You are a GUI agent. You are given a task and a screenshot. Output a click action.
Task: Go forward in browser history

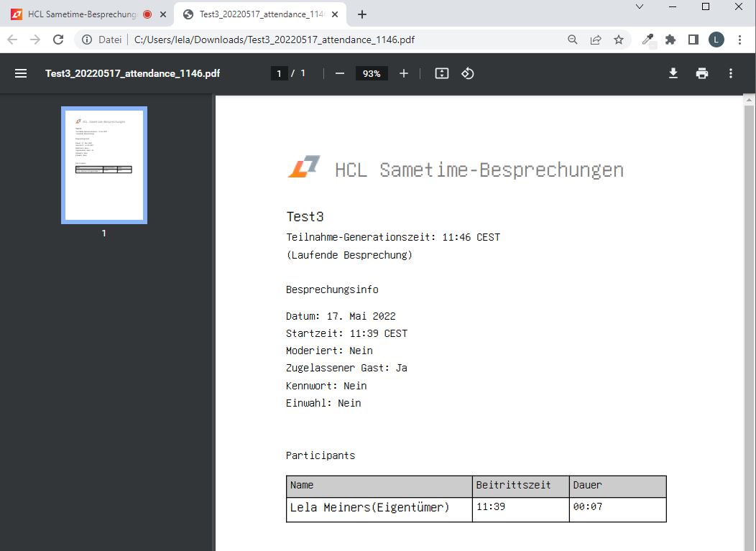coord(35,40)
